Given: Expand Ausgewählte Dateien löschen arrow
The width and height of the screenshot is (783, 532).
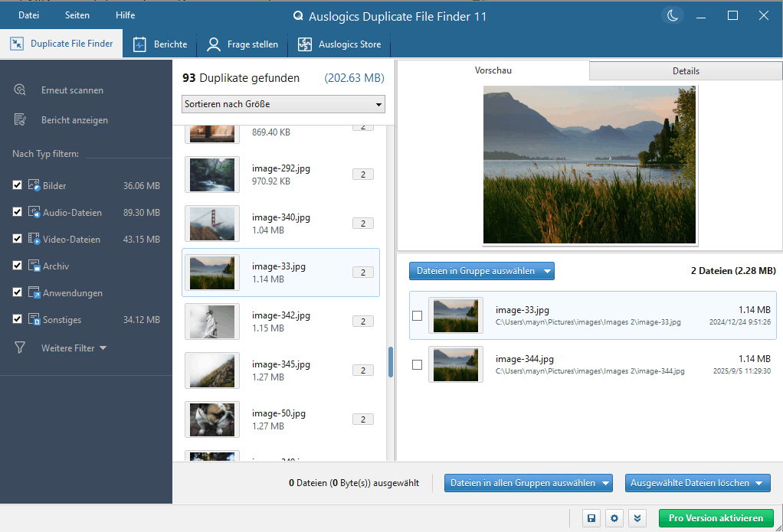Looking at the screenshot, I should (x=759, y=483).
